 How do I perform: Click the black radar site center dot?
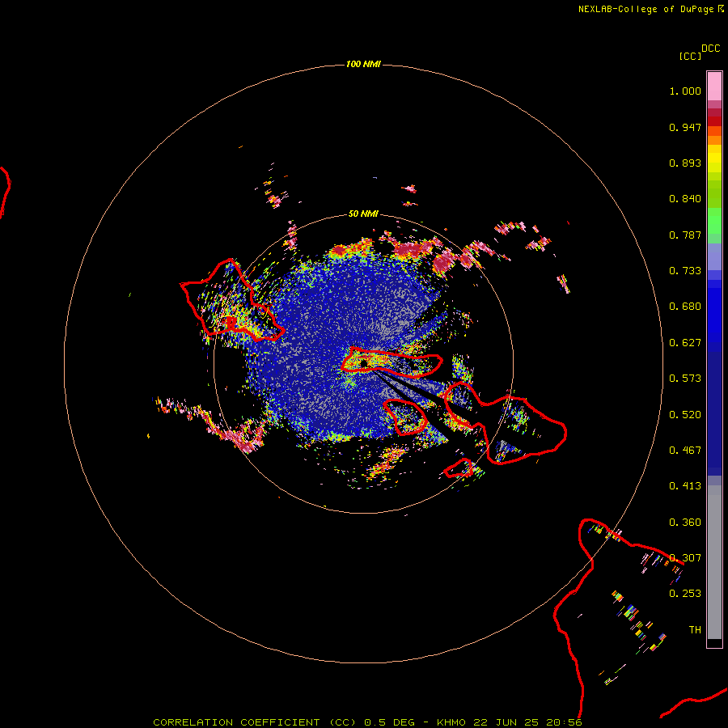point(364,362)
